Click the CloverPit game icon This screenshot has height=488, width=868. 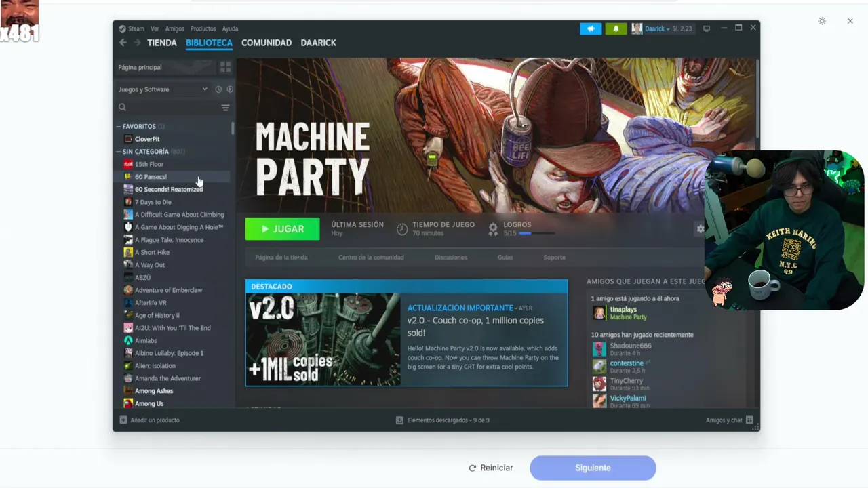[128, 139]
